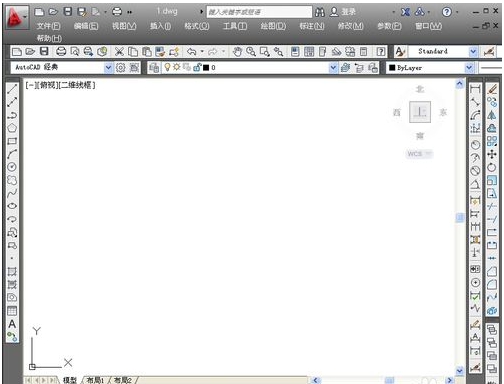This screenshot has width=504, height=384.
Task: Switch to the 布局1 layout tab
Action: pos(95,380)
